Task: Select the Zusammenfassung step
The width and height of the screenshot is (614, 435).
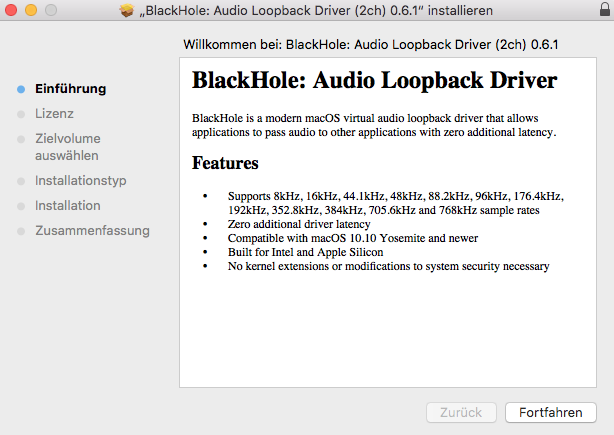Action: (x=92, y=231)
